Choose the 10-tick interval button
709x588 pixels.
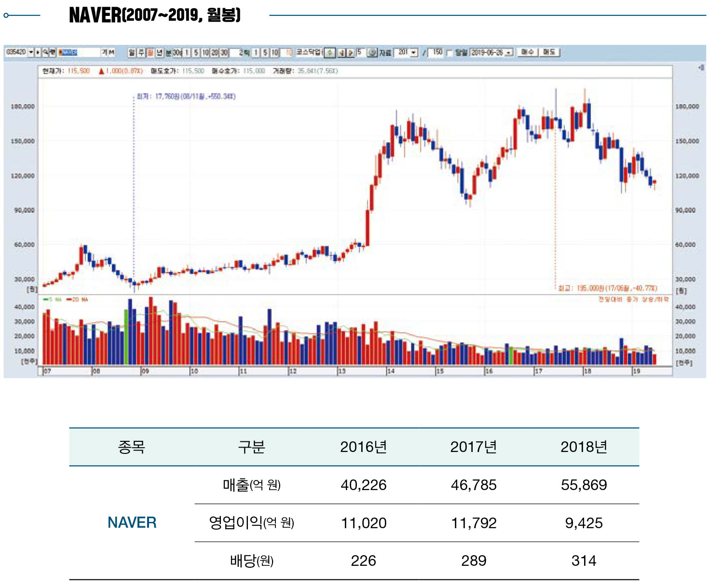tap(275, 53)
